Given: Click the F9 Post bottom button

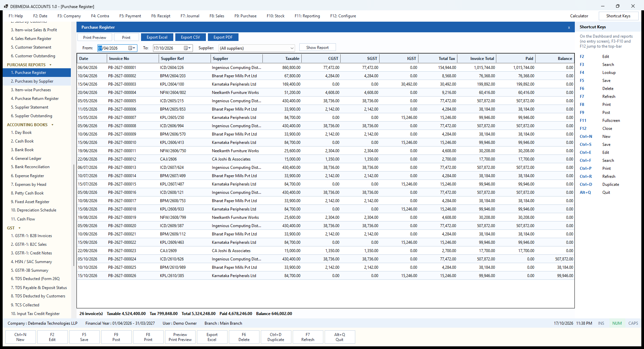Looking at the screenshot, I should tap(116, 337).
